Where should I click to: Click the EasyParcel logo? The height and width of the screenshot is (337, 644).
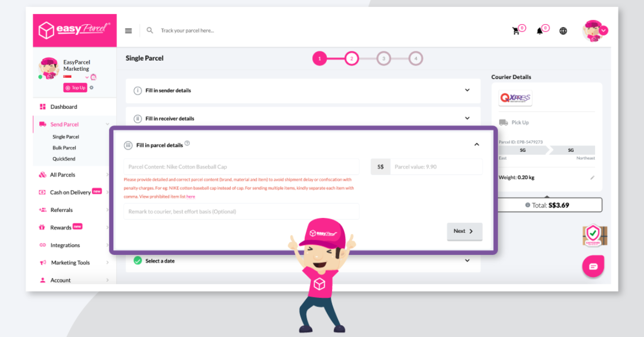(75, 30)
